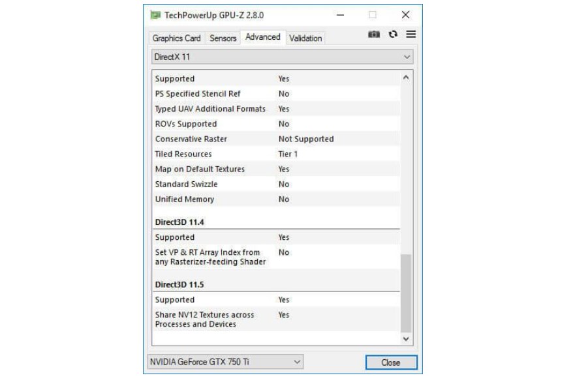Click the Not Supported value

[306, 139]
